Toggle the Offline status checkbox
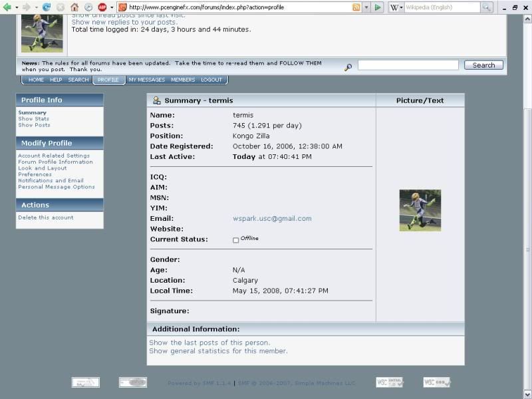 [235, 240]
